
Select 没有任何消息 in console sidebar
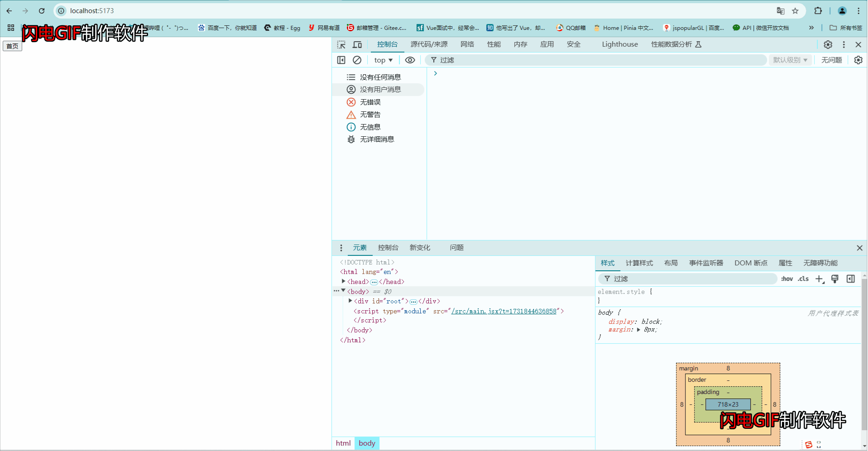click(379, 77)
